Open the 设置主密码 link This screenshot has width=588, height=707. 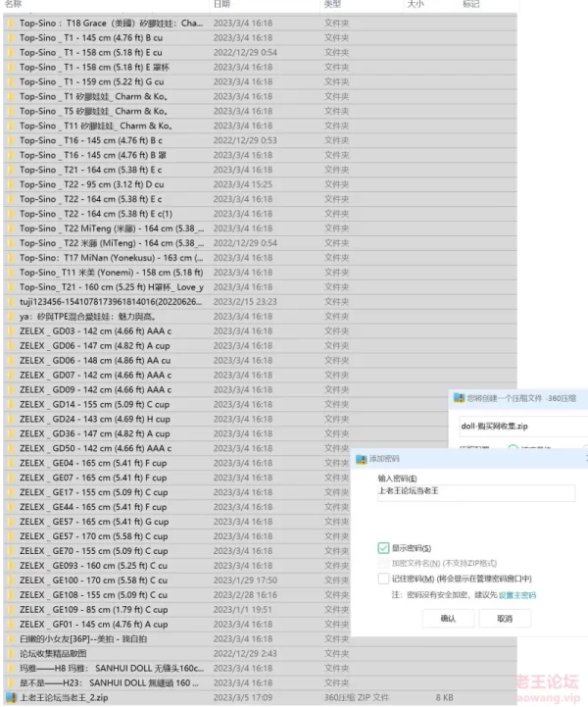(x=516, y=595)
